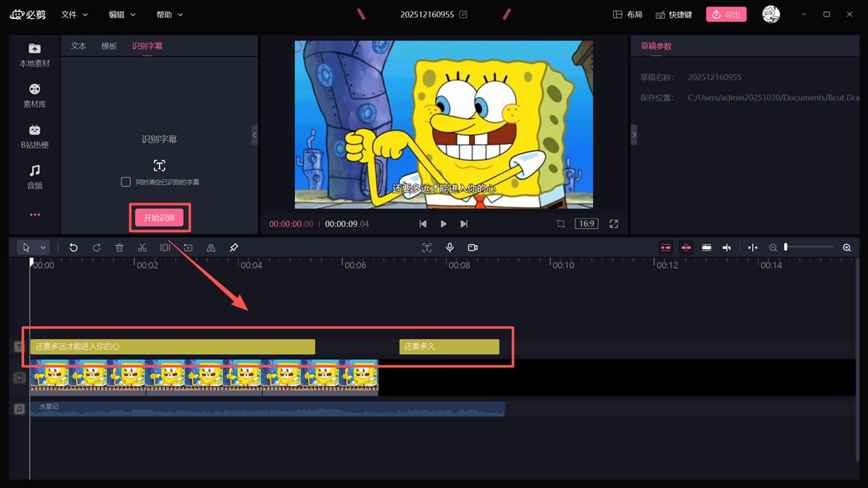Screen dimensions: 868x488
Task: Click the timeline zoom slider
Action: click(809, 248)
